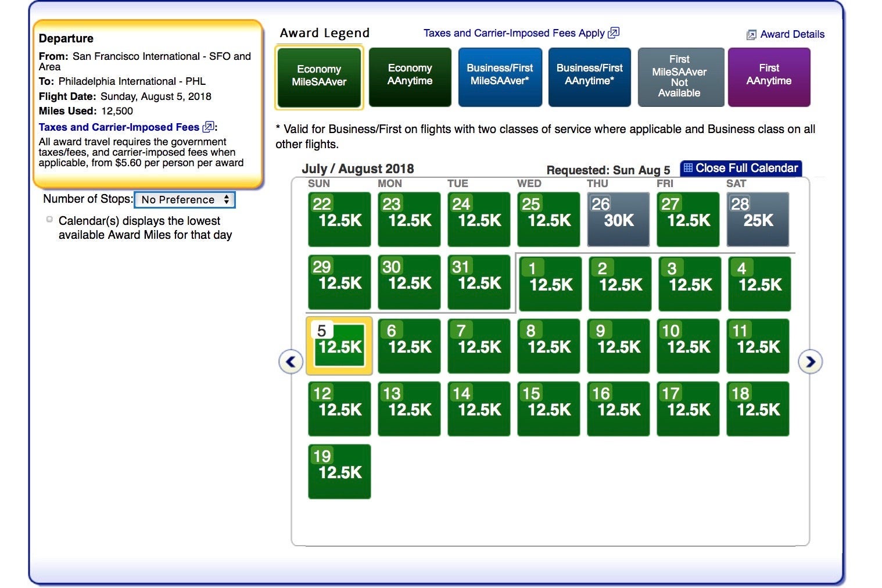The width and height of the screenshot is (882, 588).
Task: Click the Award Details link text
Action: 792,34
